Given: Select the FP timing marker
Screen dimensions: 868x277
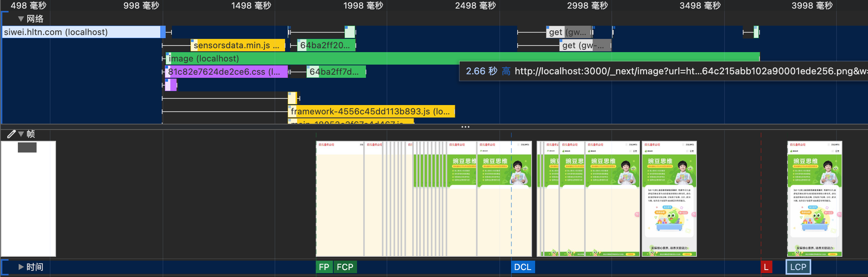Looking at the screenshot, I should 324,267.
